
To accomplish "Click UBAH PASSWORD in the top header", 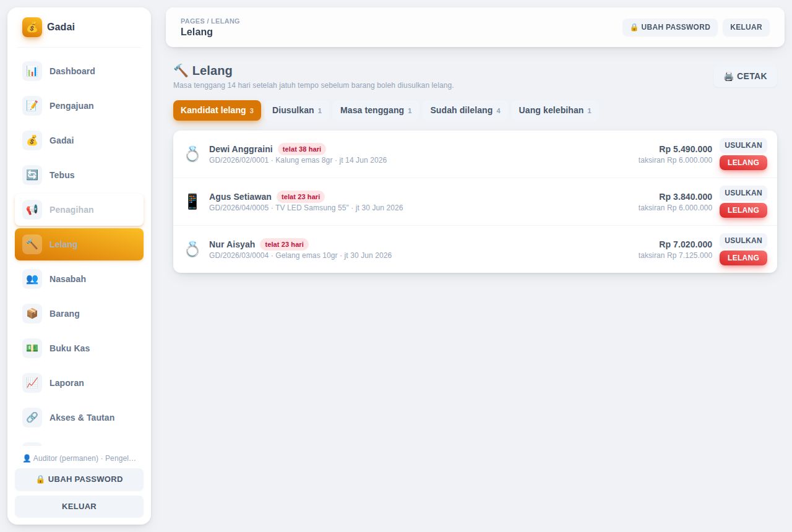I will [x=670, y=27].
